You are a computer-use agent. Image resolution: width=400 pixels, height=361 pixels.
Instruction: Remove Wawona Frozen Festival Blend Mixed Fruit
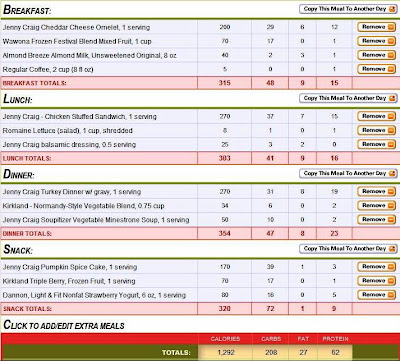point(376,41)
